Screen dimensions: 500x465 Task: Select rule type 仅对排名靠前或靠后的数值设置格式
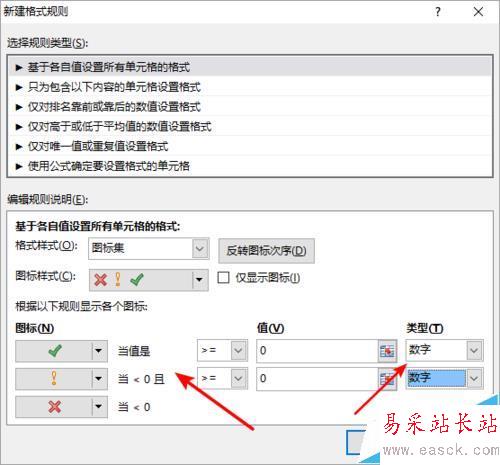click(x=250, y=107)
